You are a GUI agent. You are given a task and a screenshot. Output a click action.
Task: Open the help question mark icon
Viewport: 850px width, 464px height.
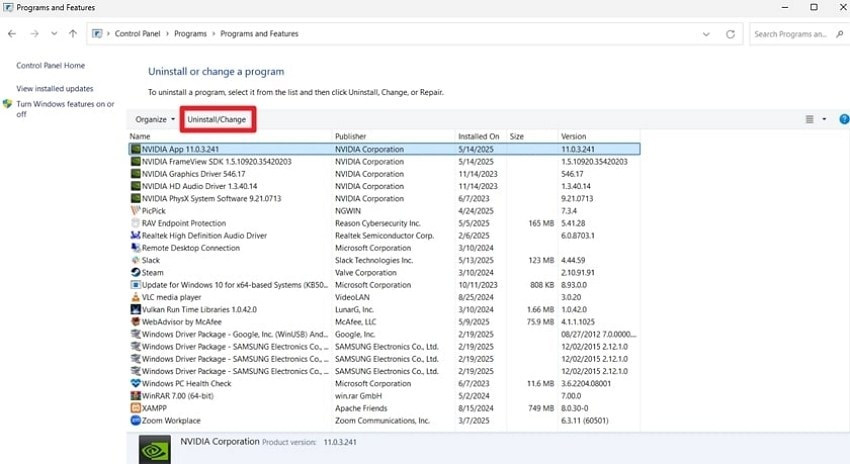(x=844, y=119)
